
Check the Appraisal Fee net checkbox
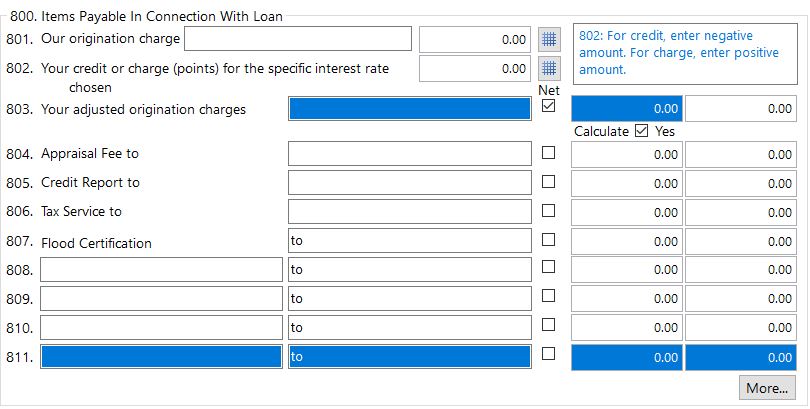point(548,152)
